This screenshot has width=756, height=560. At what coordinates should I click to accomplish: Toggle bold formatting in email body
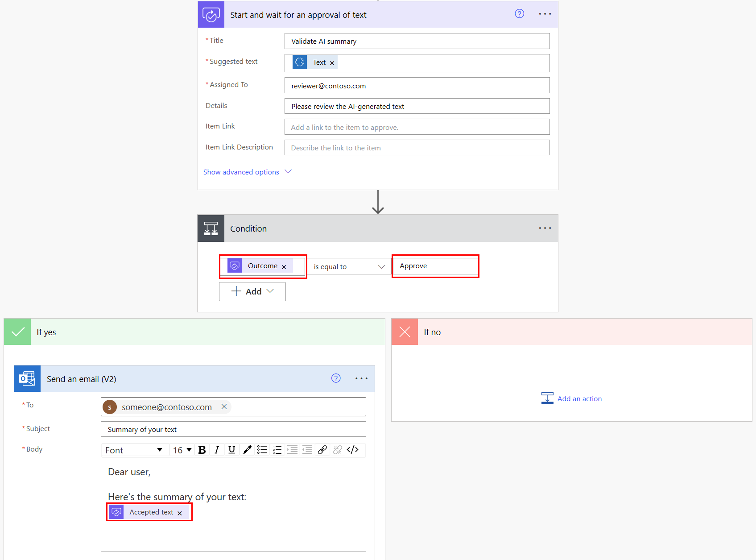pos(202,450)
